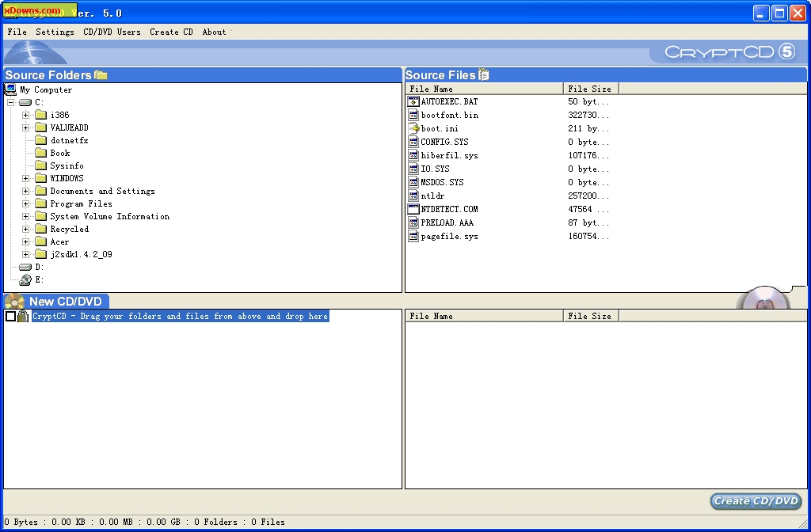Click the E: CD drive icon
The height and width of the screenshot is (532, 811).
click(x=25, y=279)
